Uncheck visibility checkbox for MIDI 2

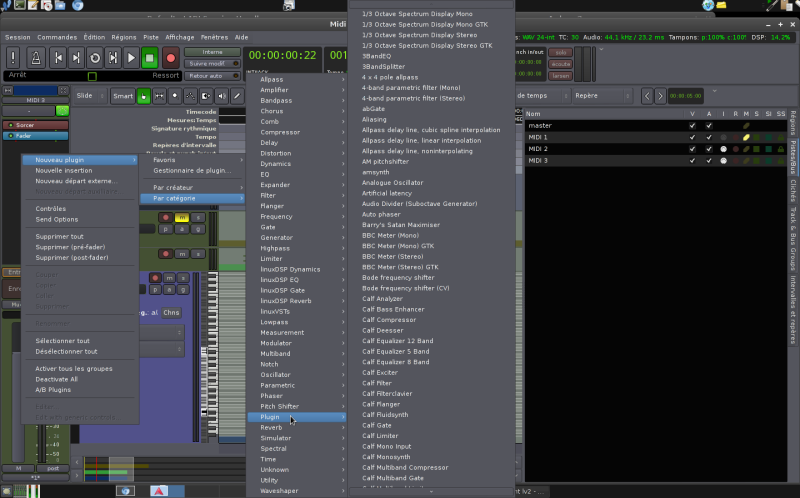point(692,149)
